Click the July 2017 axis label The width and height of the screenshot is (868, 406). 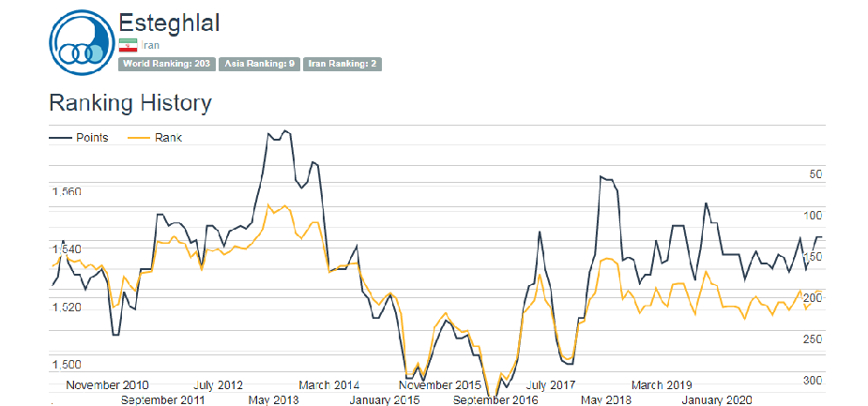click(551, 385)
